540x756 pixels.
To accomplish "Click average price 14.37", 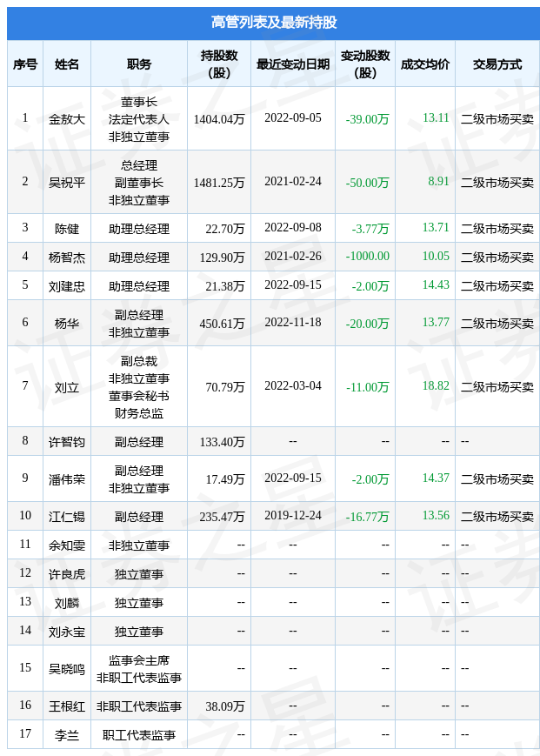I will click(436, 478).
